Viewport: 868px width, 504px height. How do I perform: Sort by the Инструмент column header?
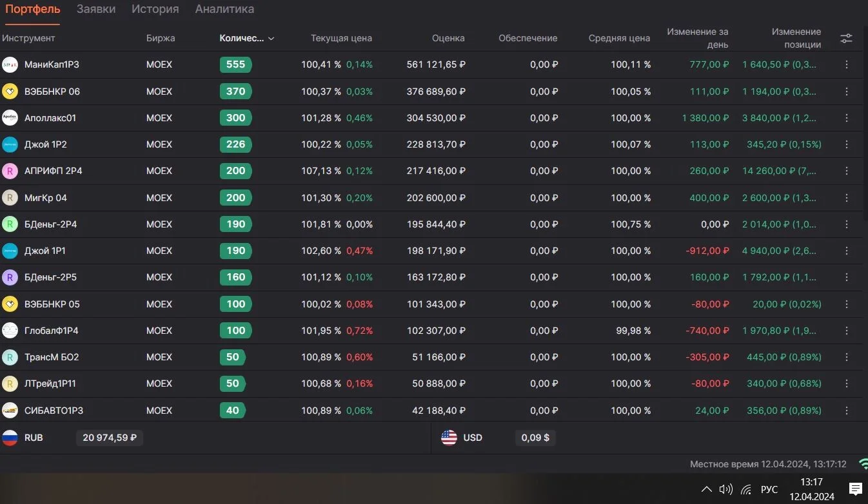[x=28, y=38]
